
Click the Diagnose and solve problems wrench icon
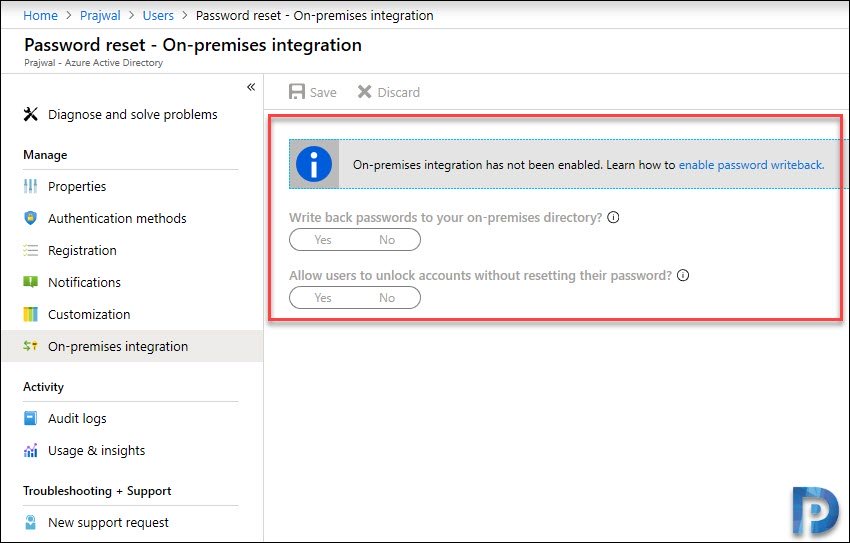tap(30, 114)
